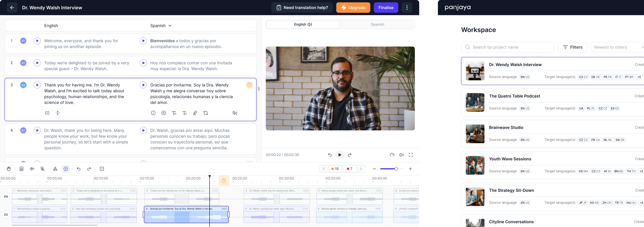Click the orange timing warning icon on segment 3
Image resolution: width=644 pixels, height=227 pixels.
(249, 85)
